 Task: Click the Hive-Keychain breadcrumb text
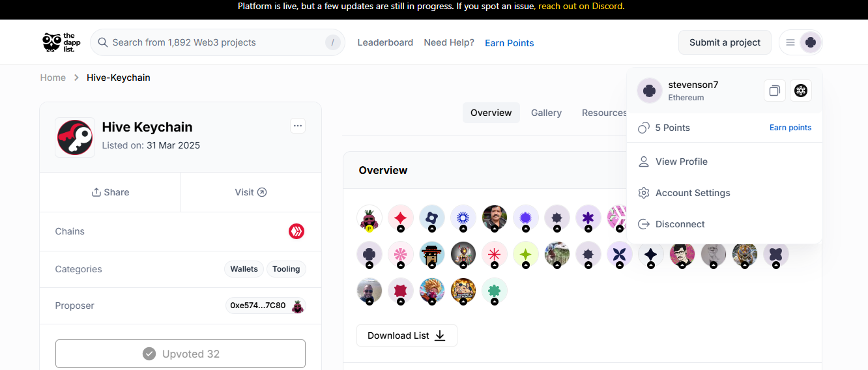pyautogui.click(x=119, y=78)
